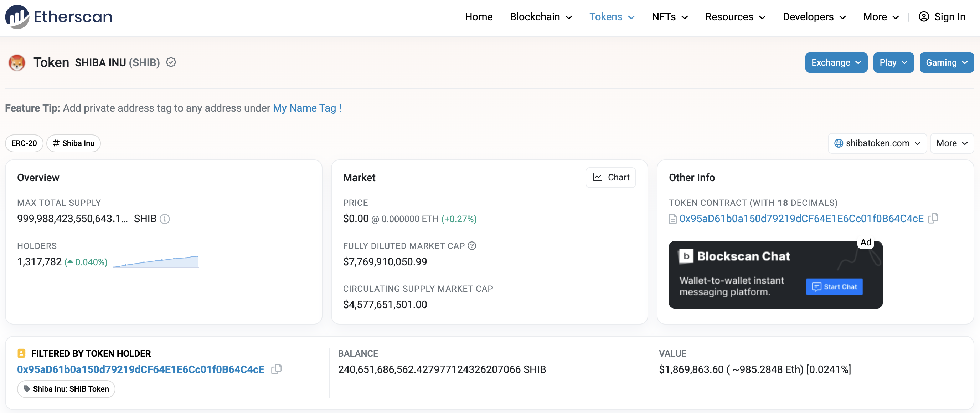
Task: Click help icon beside Fully Diluted Market Cap
Action: (x=472, y=246)
